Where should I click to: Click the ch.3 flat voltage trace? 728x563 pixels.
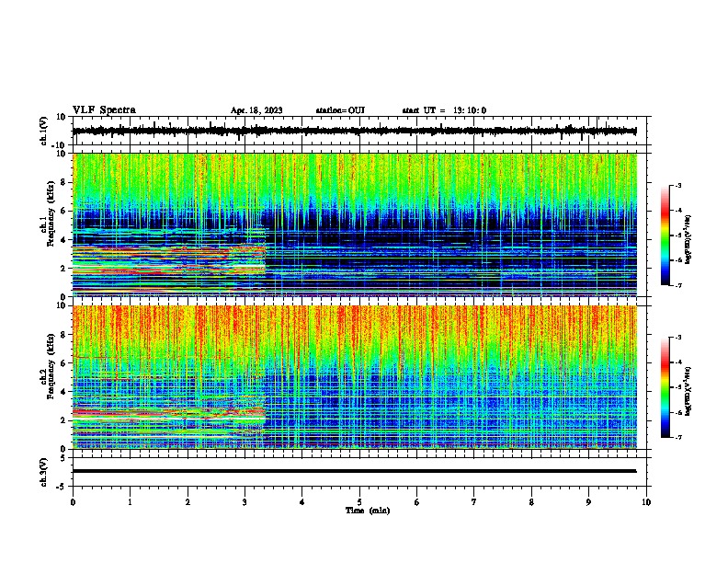coord(354,471)
